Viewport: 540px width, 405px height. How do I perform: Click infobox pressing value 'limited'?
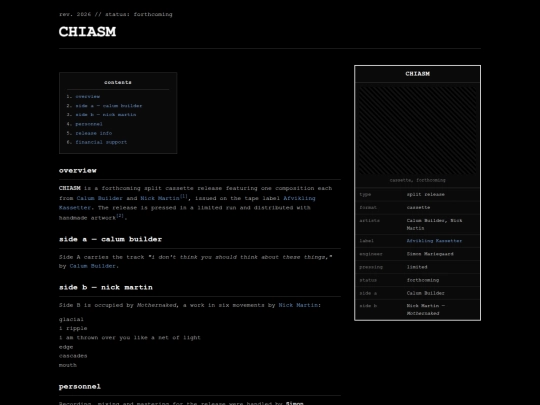coord(417,267)
